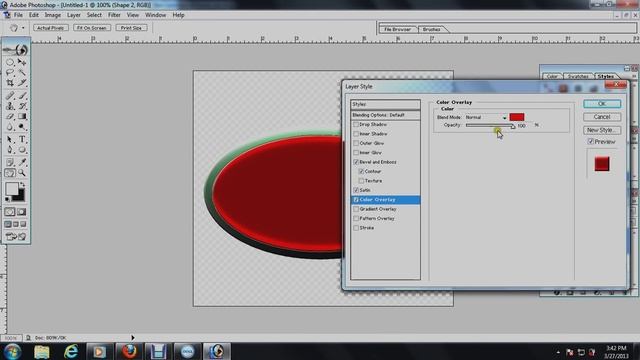This screenshot has height=360, width=640.
Task: Open the File menu
Action: tap(18, 15)
